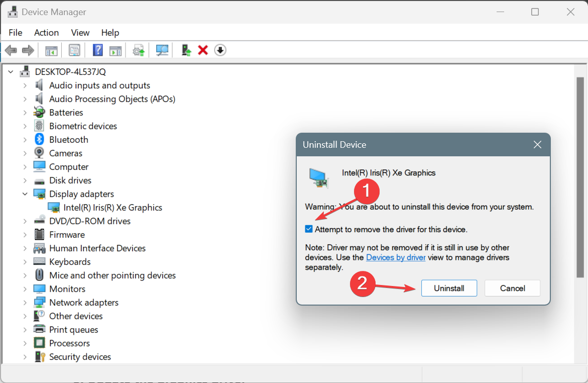Select the Display adapters row label
The height and width of the screenshot is (383, 588).
click(x=81, y=194)
